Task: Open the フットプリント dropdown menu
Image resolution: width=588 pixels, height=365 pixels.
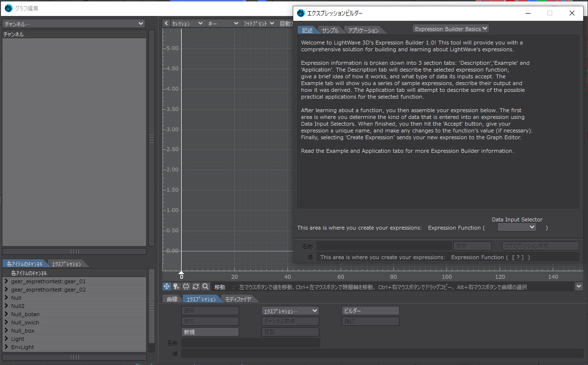Action: 258,23
